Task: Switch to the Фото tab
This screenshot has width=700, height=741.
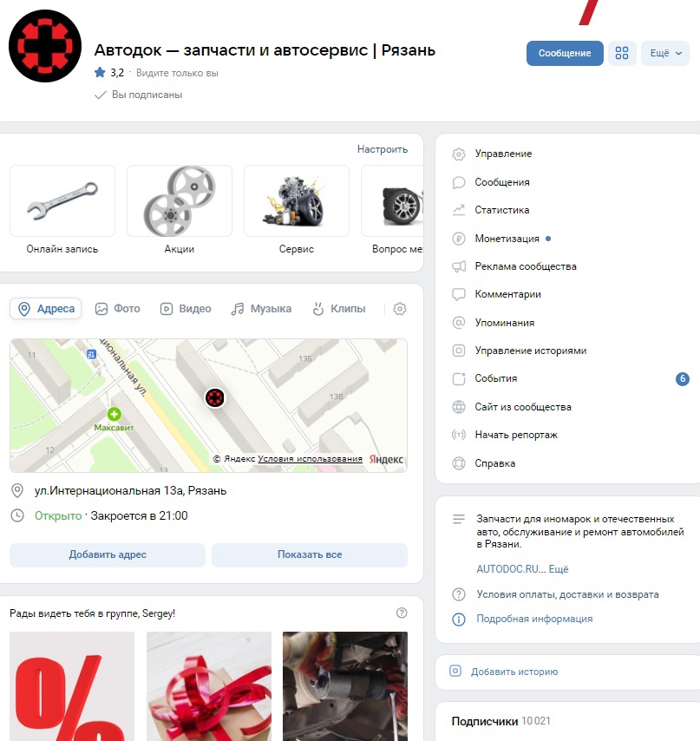Action: tap(118, 309)
